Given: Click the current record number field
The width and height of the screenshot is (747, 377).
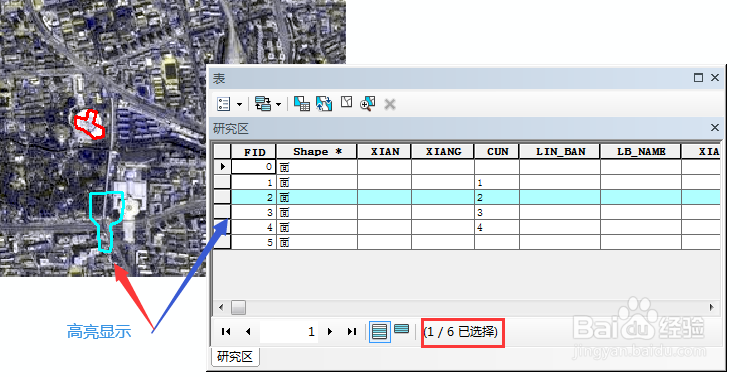Looking at the screenshot, I should (289, 331).
